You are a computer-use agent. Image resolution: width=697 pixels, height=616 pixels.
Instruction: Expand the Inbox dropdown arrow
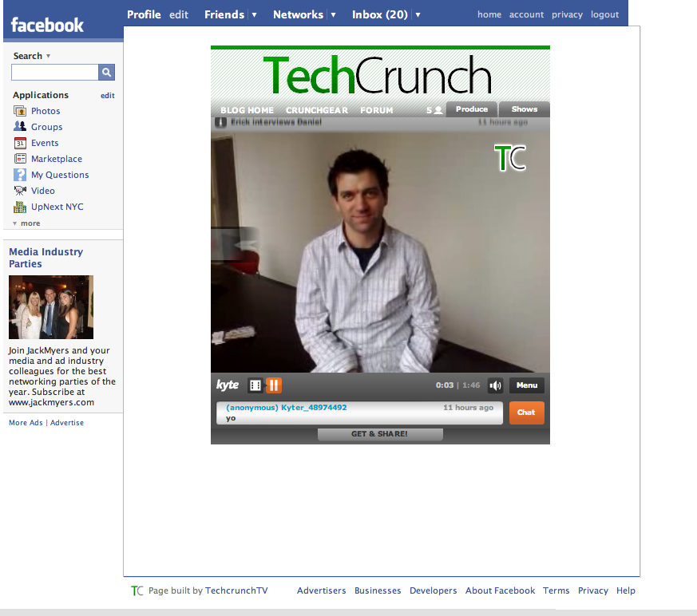418,14
